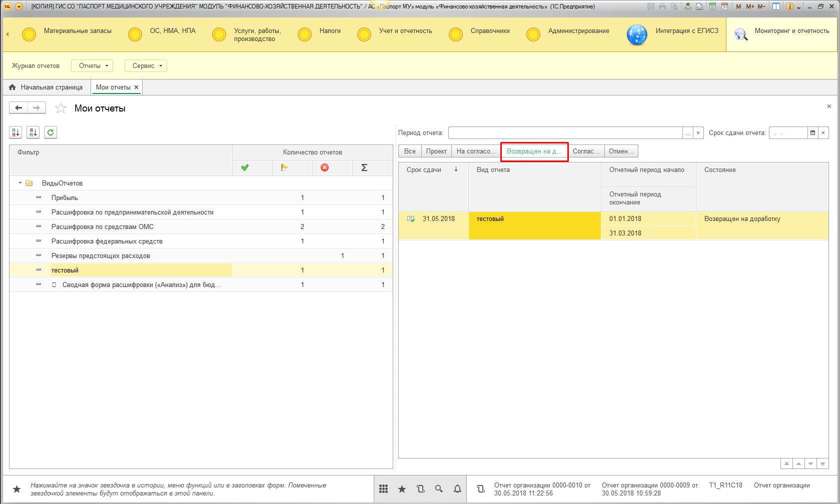Image resolution: width=840 pixels, height=504 pixels.
Task: Open the functions menu grid icon
Action: (383, 489)
